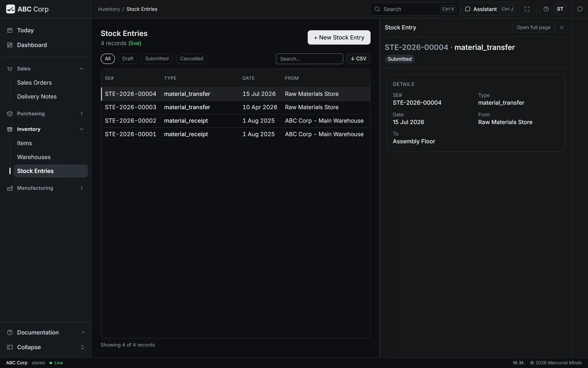The image size is (588, 368).
Task: Click the Purchasing box icon
Action: [x=10, y=114]
